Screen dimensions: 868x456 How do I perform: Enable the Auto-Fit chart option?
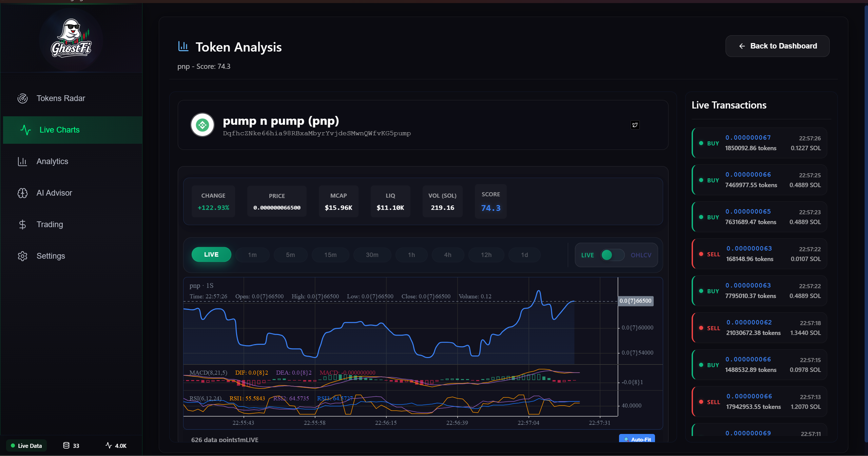[637, 439]
